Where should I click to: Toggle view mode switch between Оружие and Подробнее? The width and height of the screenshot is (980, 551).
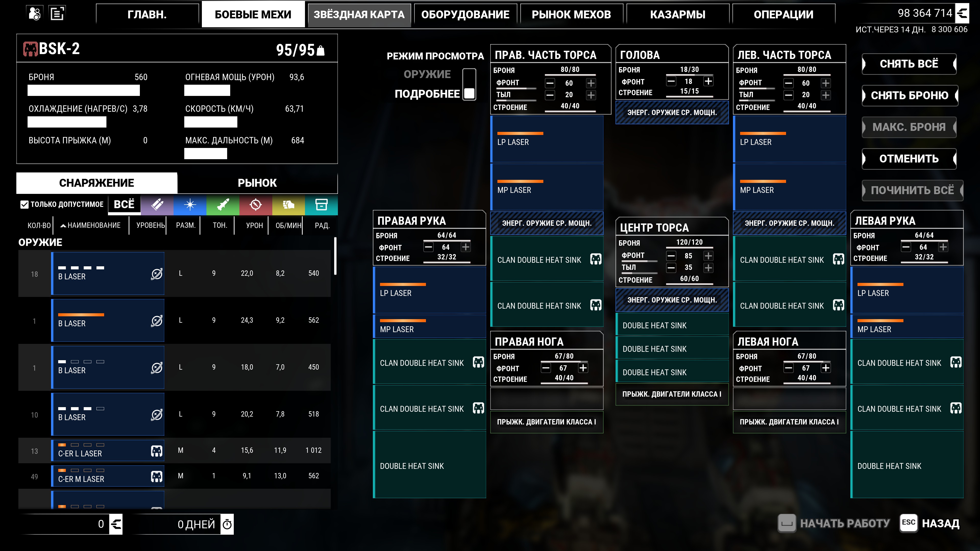click(470, 84)
